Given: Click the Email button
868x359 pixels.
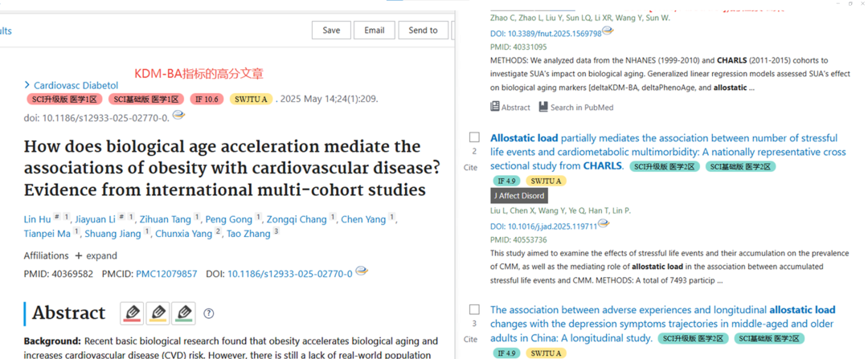Looking at the screenshot, I should click(375, 31).
